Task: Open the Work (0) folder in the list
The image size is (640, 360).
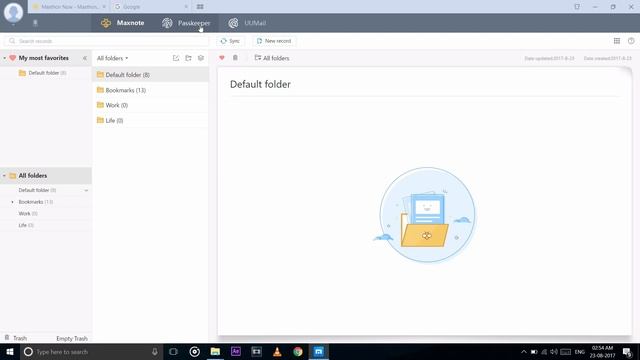Action: [151, 105]
